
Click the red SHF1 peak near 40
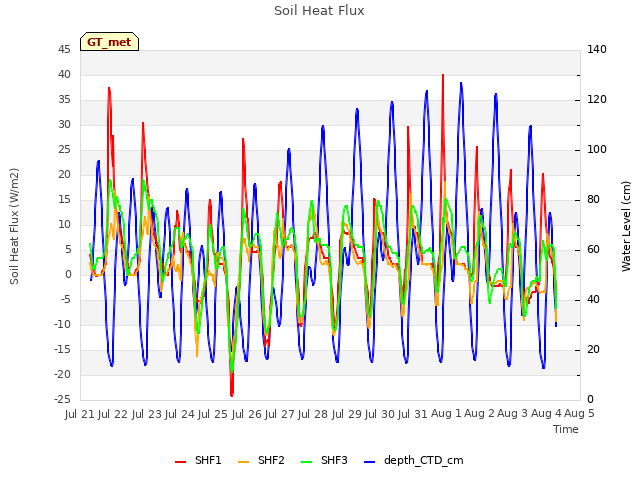point(443,76)
